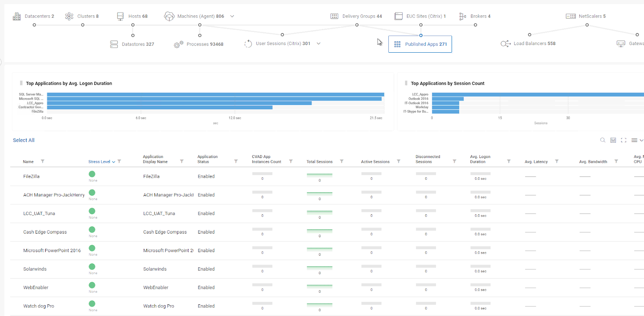644x316 pixels.
Task: Click the Select All link
Action: tap(24, 140)
